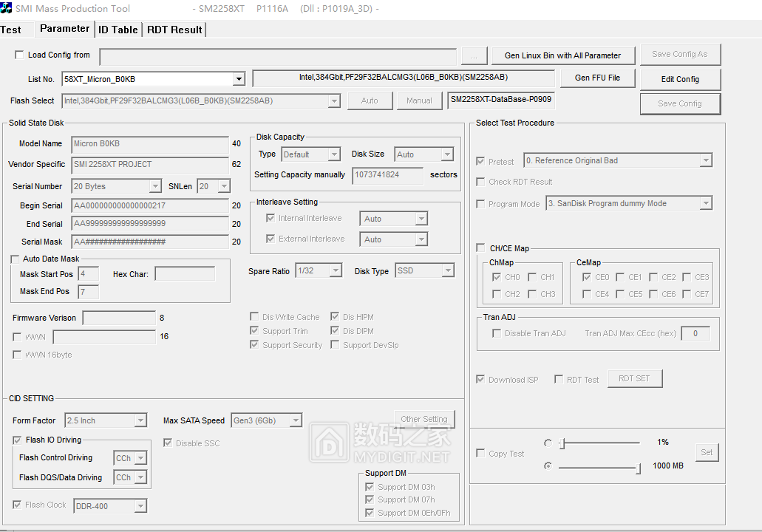762x532 pixels.
Task: Click the Load Config path field
Action: (278, 56)
